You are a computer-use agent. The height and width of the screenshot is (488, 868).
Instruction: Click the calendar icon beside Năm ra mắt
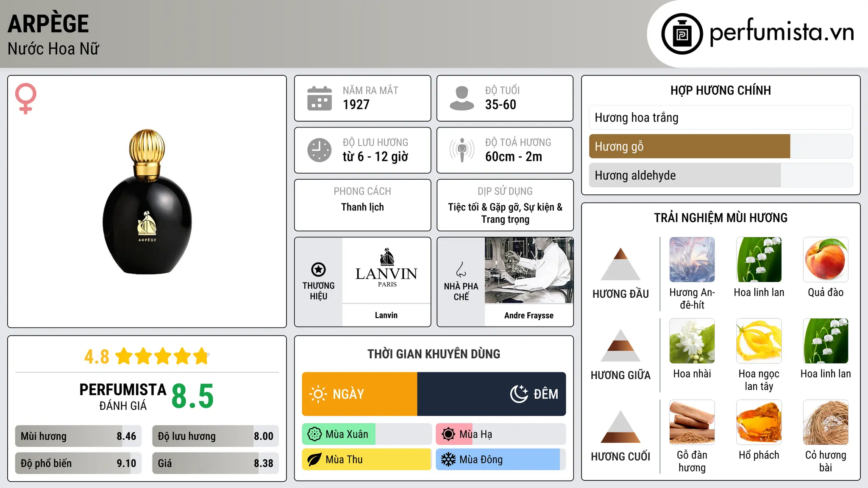[320, 98]
